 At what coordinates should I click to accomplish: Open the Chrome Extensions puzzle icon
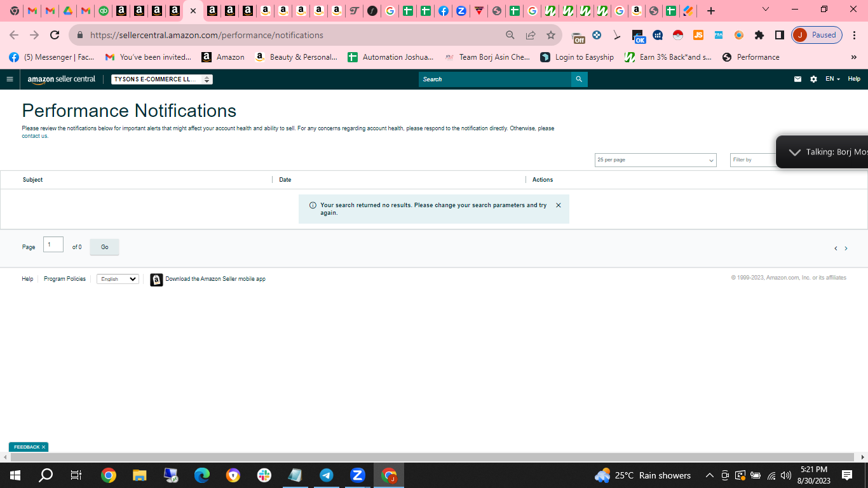(759, 35)
